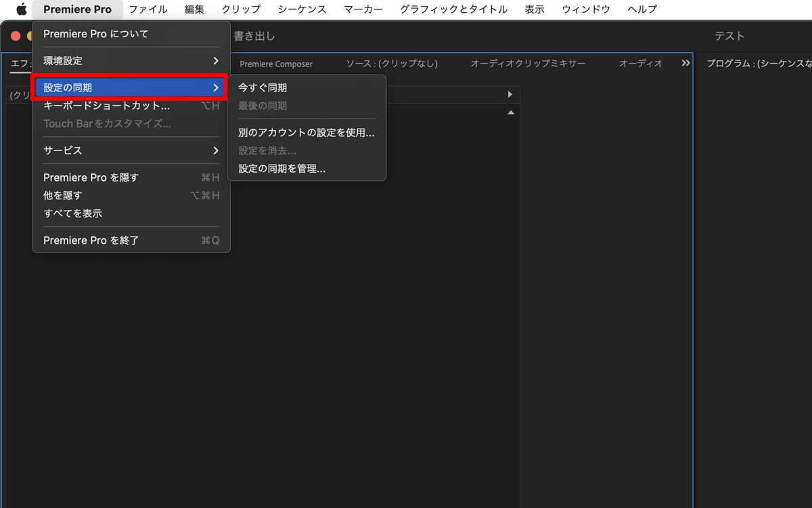Click the right-pointing triangle in effect controls
Viewport: 812px width, 508px height.
pyautogui.click(x=510, y=94)
